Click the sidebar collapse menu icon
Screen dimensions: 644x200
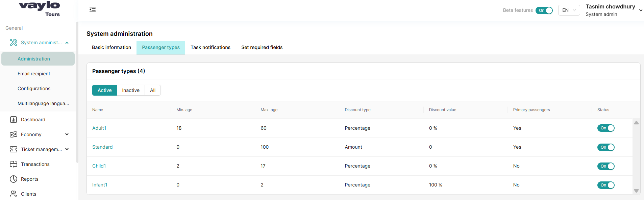pos(92,9)
